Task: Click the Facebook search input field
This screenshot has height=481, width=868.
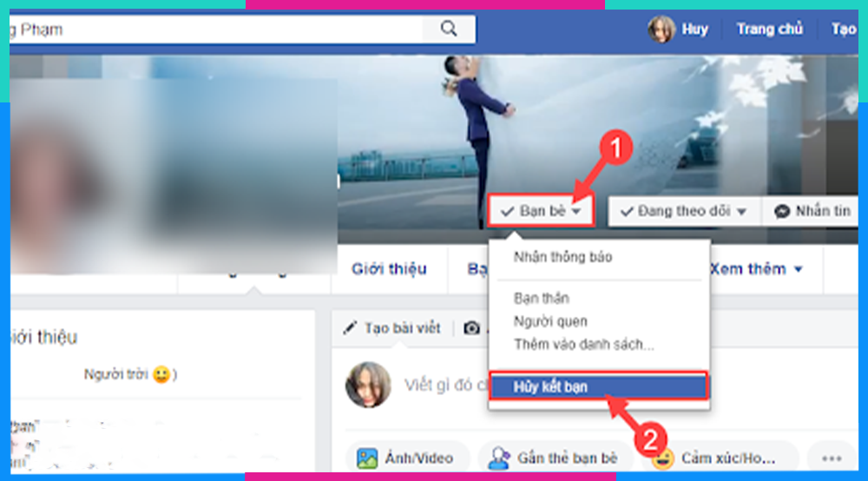Action: click(216, 29)
